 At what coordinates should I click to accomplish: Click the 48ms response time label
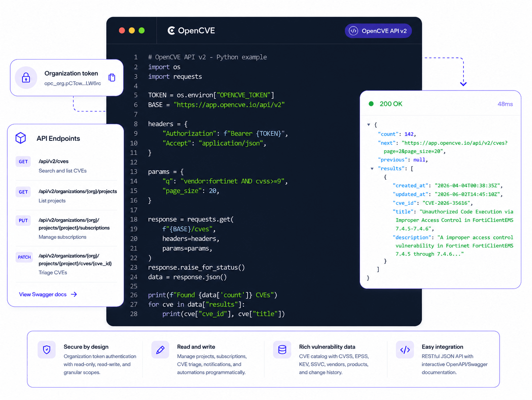pos(505,104)
